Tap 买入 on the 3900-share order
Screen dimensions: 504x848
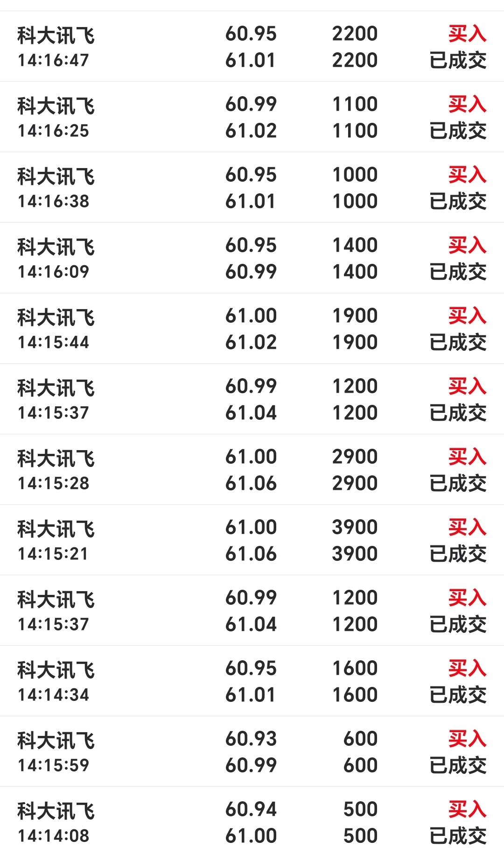point(467,528)
